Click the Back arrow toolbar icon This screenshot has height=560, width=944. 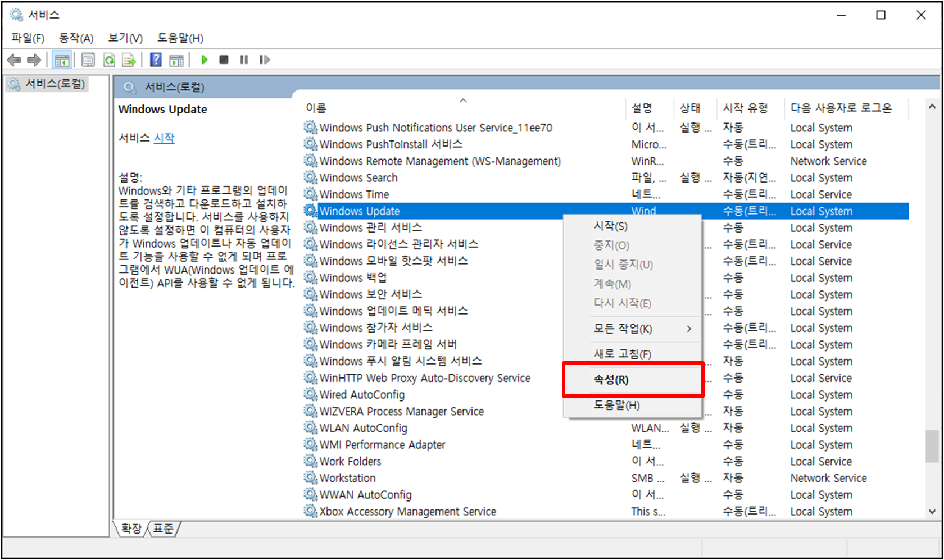tap(14, 60)
